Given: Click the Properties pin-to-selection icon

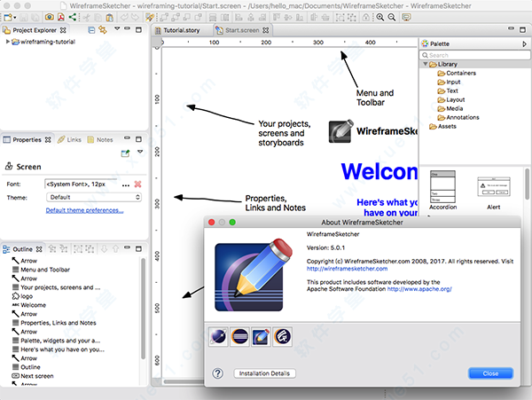Looking at the screenshot, I should (125, 153).
